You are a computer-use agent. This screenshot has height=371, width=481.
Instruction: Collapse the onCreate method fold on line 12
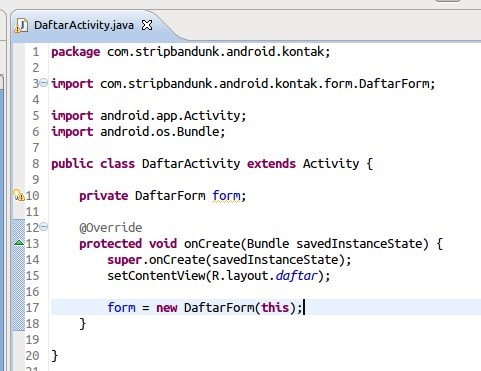(x=44, y=227)
